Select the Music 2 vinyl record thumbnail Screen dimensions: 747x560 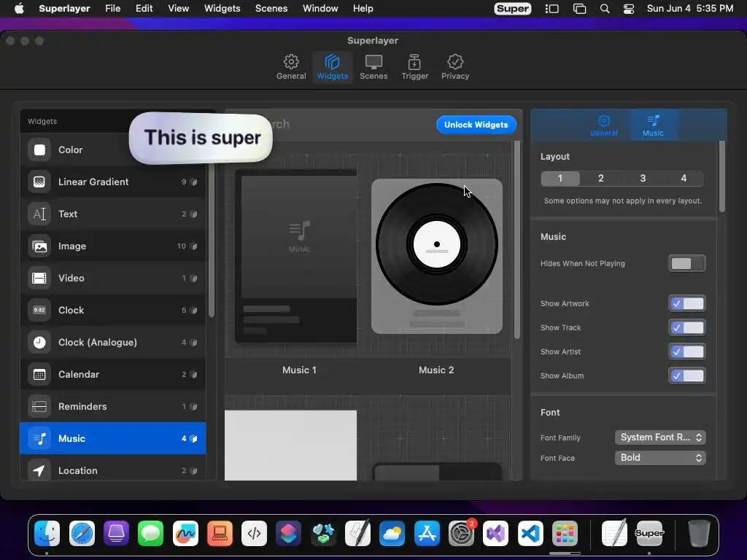(437, 256)
